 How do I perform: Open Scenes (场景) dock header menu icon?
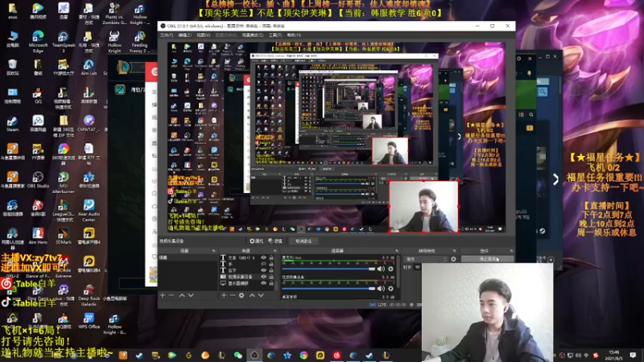[213, 251]
